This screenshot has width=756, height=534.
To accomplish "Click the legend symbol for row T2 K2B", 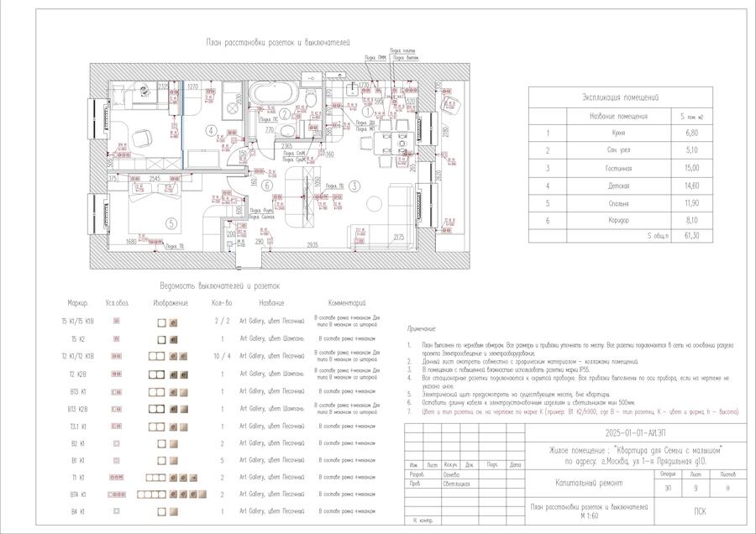I will [116, 374].
